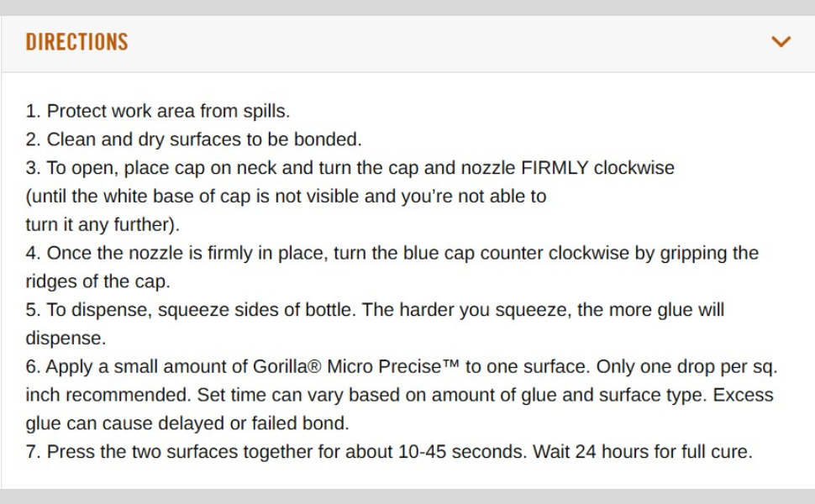The width and height of the screenshot is (815, 504).
Task: Click the text "ridges of the cap."
Action: (x=97, y=282)
